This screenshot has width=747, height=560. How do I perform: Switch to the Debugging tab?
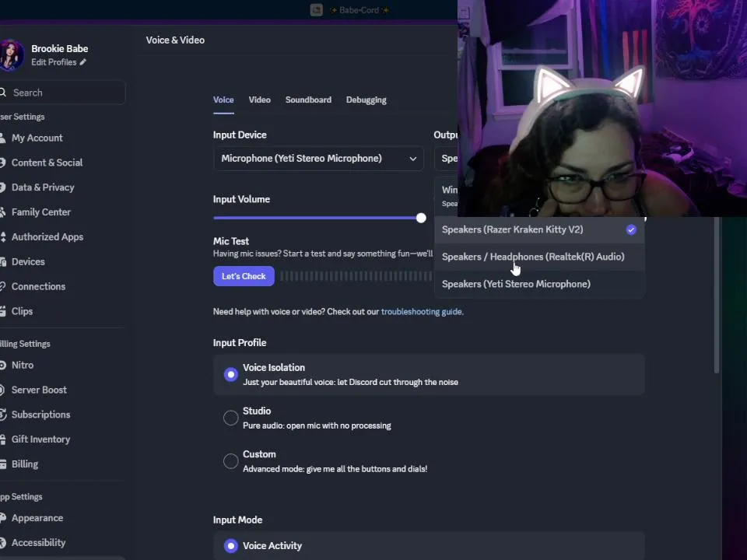pos(366,100)
